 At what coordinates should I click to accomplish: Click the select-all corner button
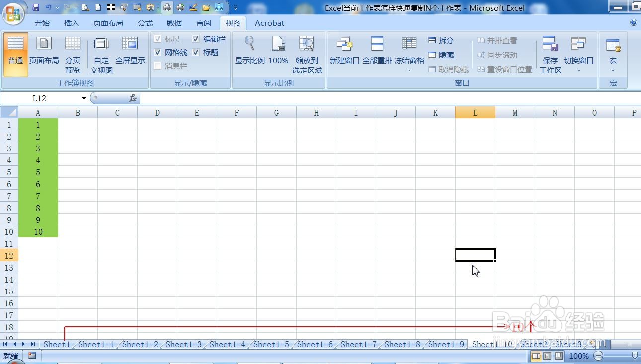[x=9, y=113]
